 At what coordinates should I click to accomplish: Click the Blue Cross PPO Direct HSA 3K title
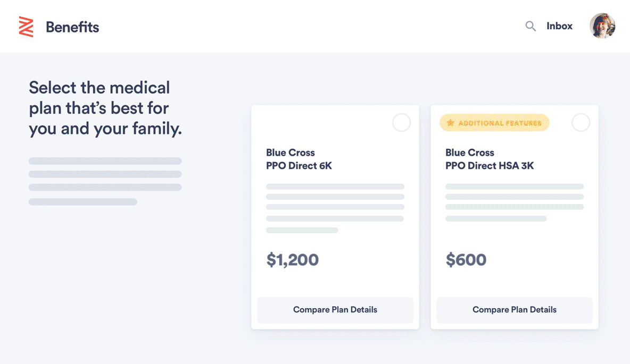[490, 159]
